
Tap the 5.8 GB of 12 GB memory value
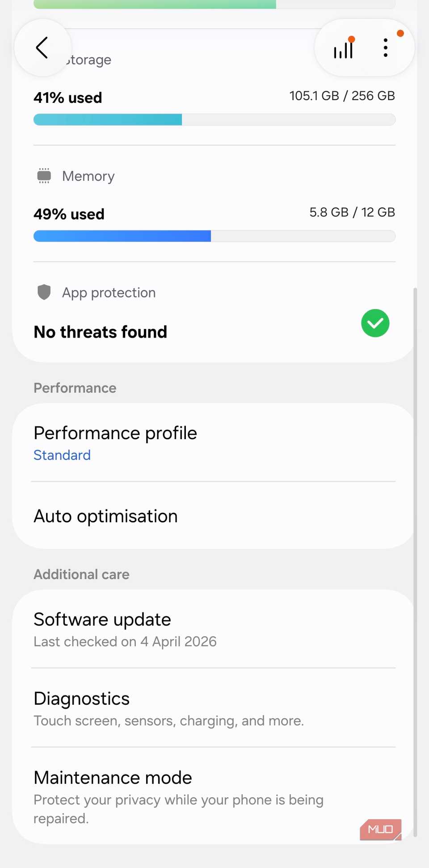[352, 212]
